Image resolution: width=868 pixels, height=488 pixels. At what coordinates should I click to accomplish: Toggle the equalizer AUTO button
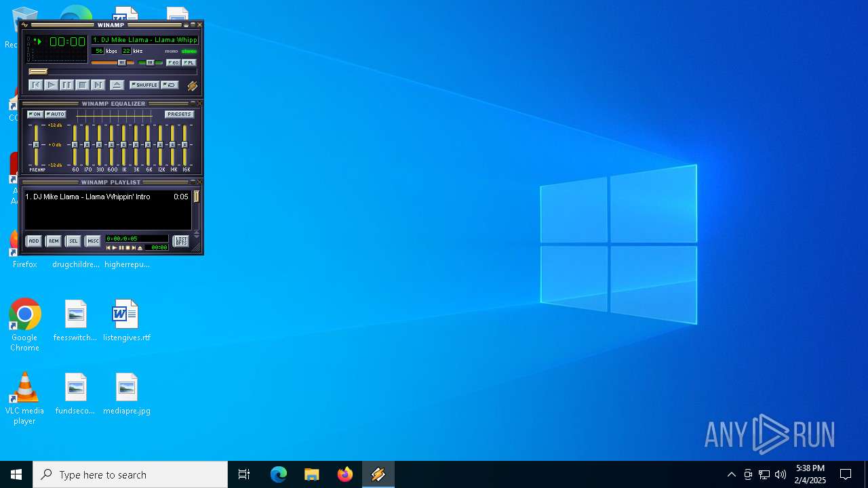[56, 115]
